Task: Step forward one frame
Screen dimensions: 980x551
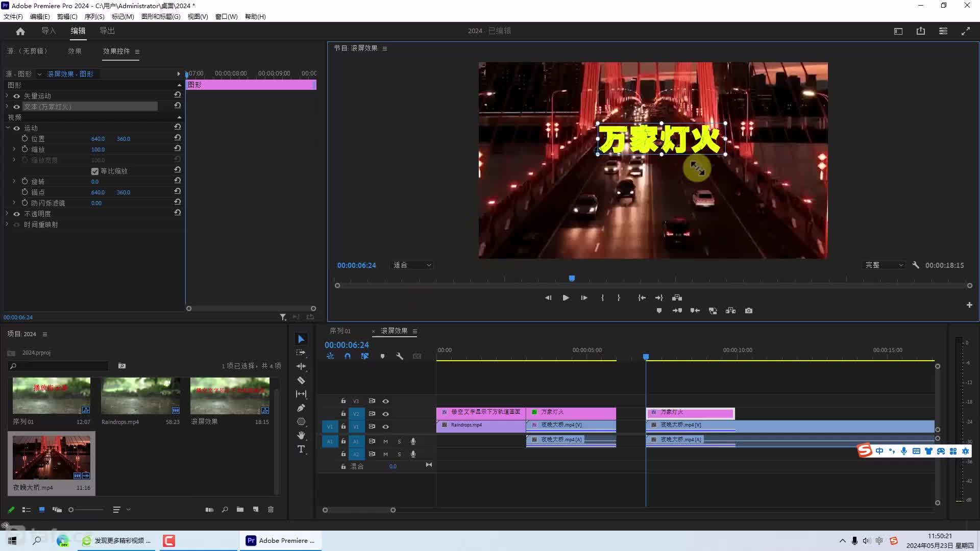Action: coord(584,298)
